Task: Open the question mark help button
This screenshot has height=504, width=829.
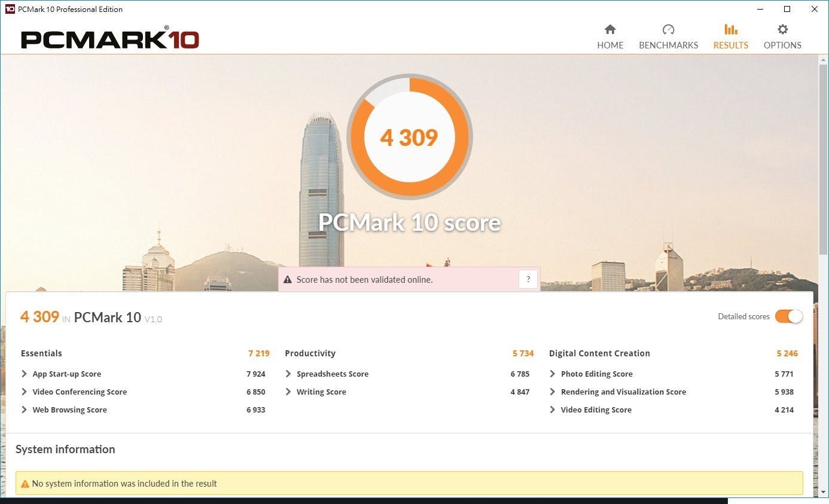Action: pyautogui.click(x=528, y=279)
